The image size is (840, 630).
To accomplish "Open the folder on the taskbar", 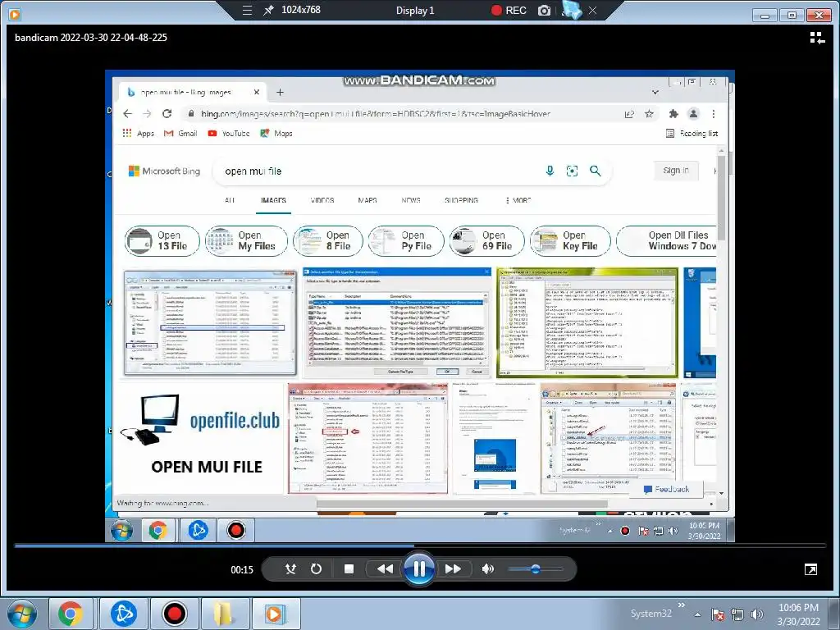I will click(223, 614).
